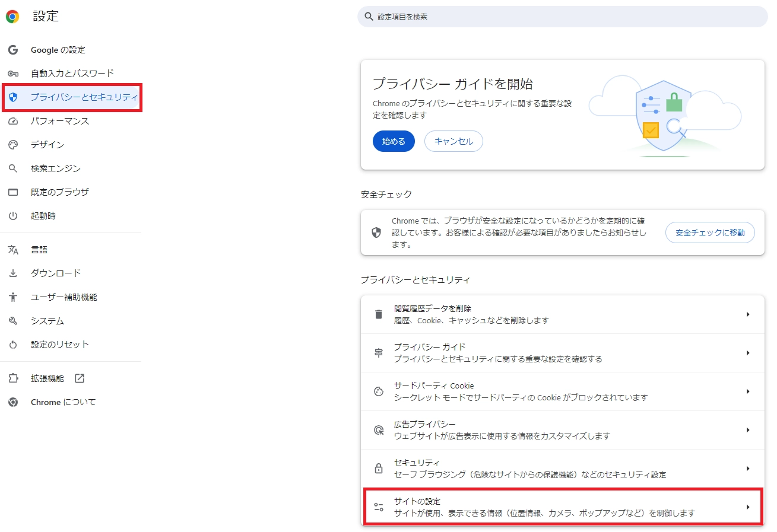This screenshot has width=777, height=532.
Task: Click the Chrome logo icon beside 設定
Action: point(12,17)
